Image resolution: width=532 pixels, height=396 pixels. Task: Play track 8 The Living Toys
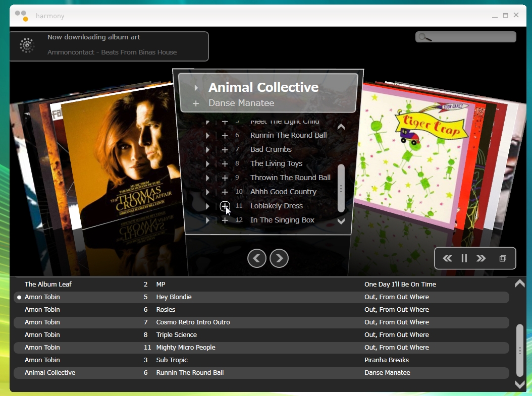pos(207,164)
